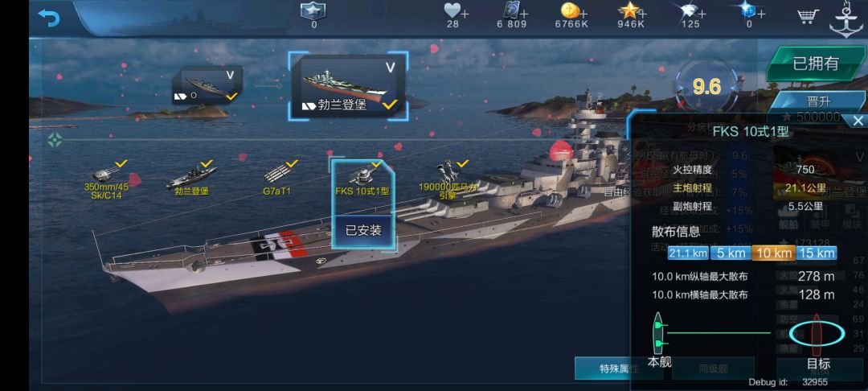The image size is (868, 391).
Task: Select the 190000匹马力引擎 engine module
Action: tap(448, 179)
